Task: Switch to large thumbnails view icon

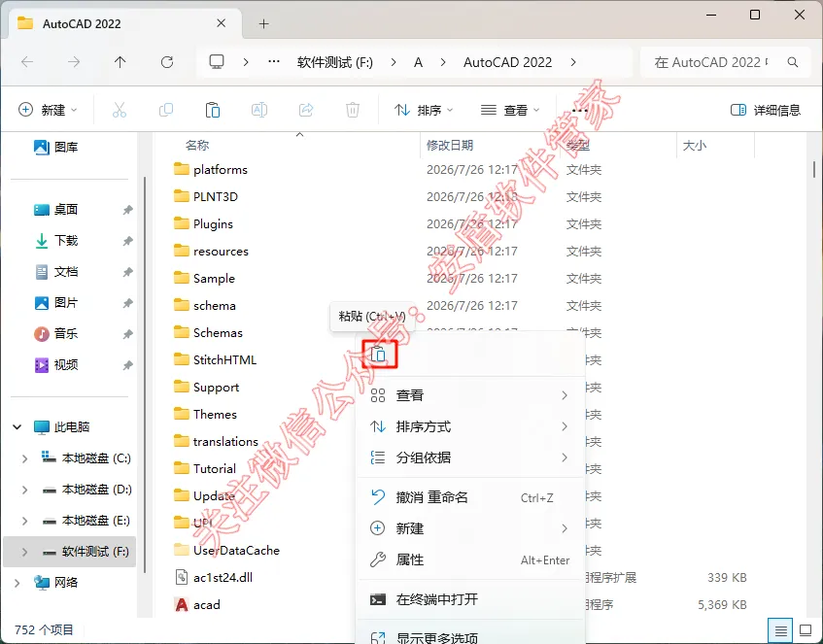Action: click(806, 630)
